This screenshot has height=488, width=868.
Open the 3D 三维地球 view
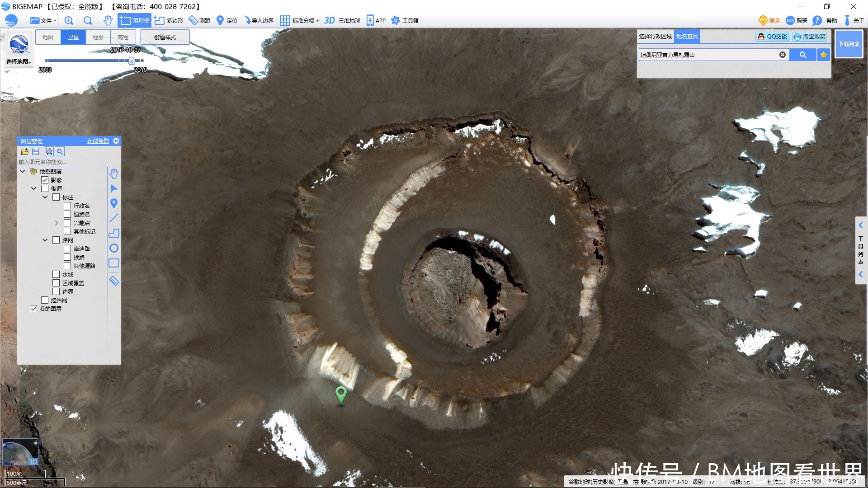click(x=342, y=20)
